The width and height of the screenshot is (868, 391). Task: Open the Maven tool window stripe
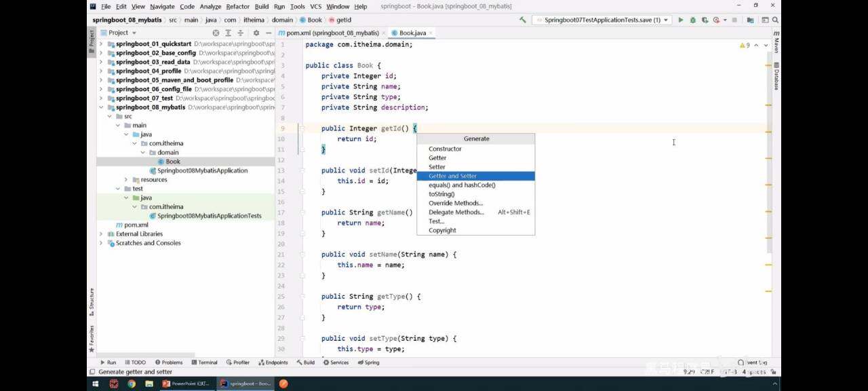(x=776, y=42)
